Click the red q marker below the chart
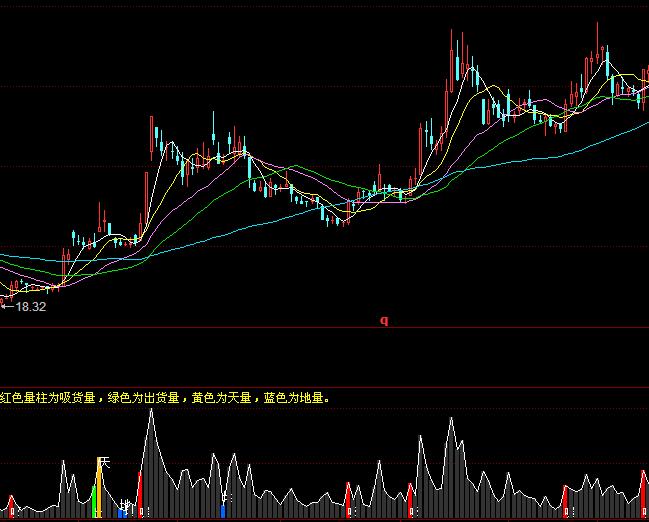Image resolution: width=649 pixels, height=522 pixels. pyautogui.click(x=383, y=321)
